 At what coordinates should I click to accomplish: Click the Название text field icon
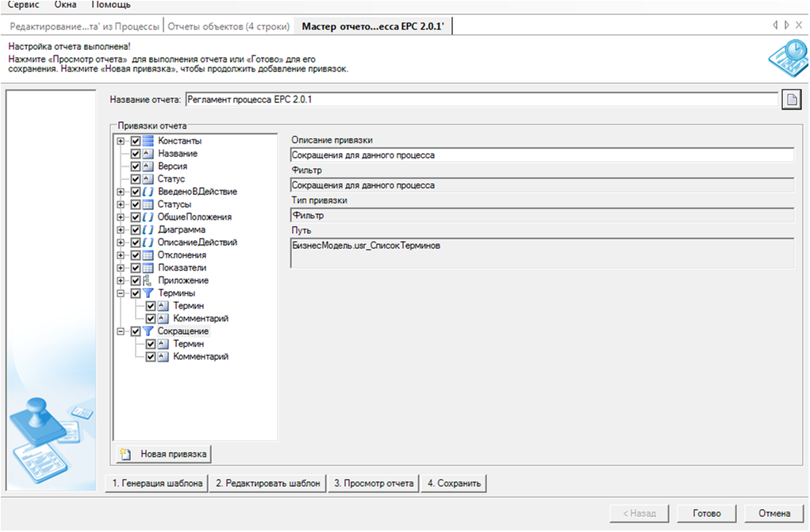point(148,154)
